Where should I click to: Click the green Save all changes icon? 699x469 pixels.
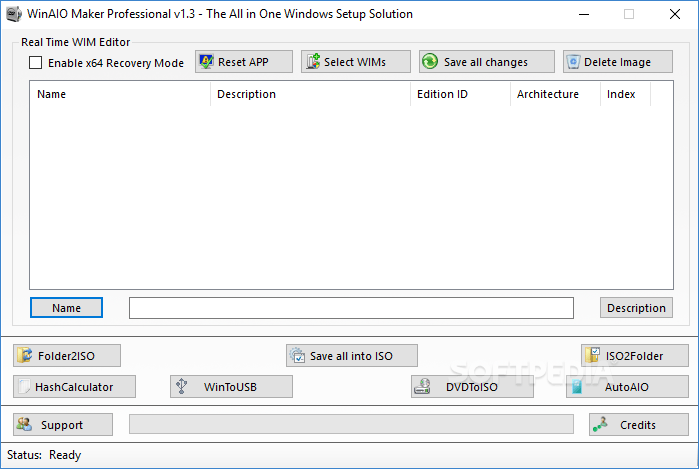click(x=430, y=62)
